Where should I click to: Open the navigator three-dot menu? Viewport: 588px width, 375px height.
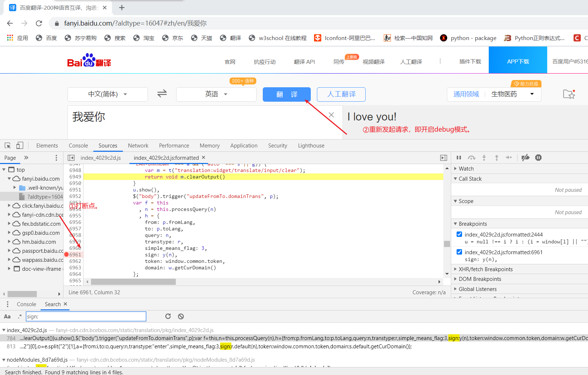coord(56,158)
